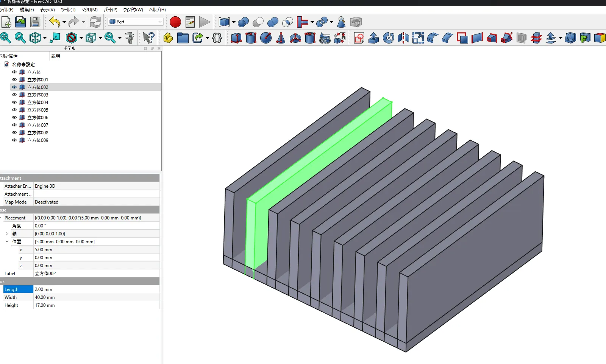Click the Height value 17.00 mm field
The width and height of the screenshot is (606, 364).
(96, 305)
